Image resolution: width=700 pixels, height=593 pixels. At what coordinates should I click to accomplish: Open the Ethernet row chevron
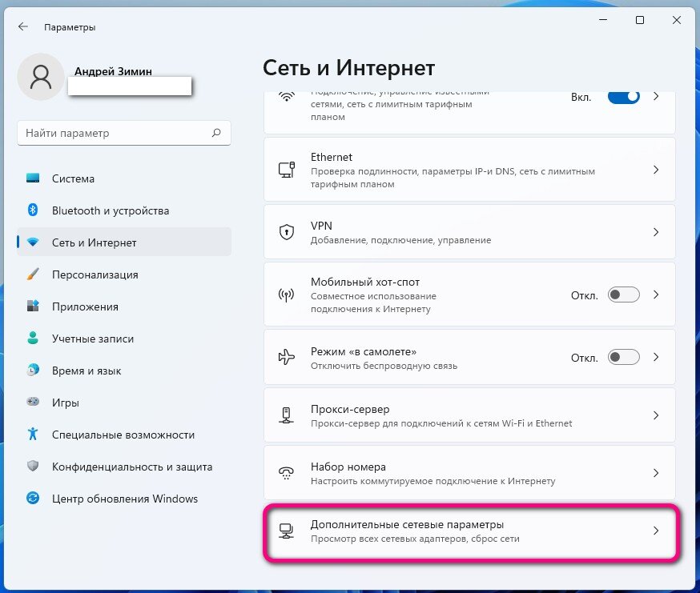tap(656, 170)
